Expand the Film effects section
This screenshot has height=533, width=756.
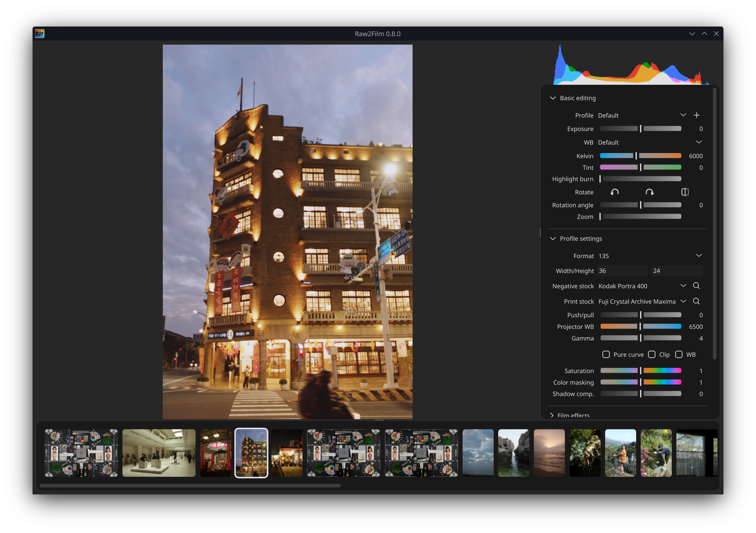(552, 415)
